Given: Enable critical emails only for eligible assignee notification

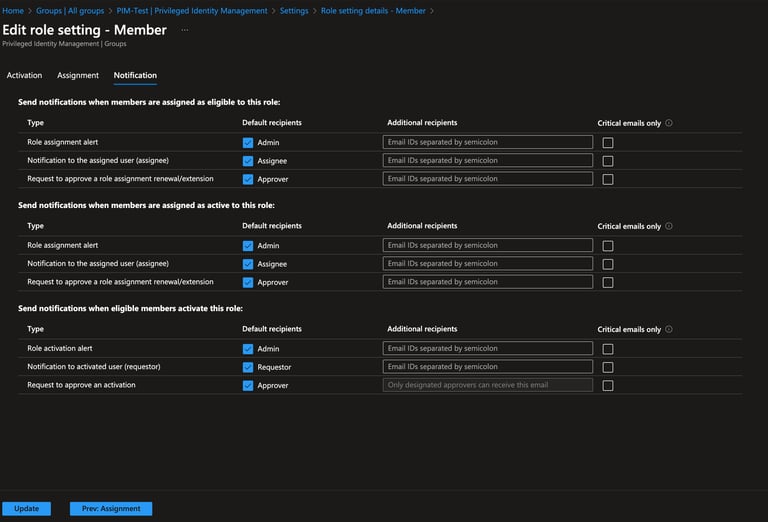Looking at the screenshot, I should pyautogui.click(x=608, y=161).
